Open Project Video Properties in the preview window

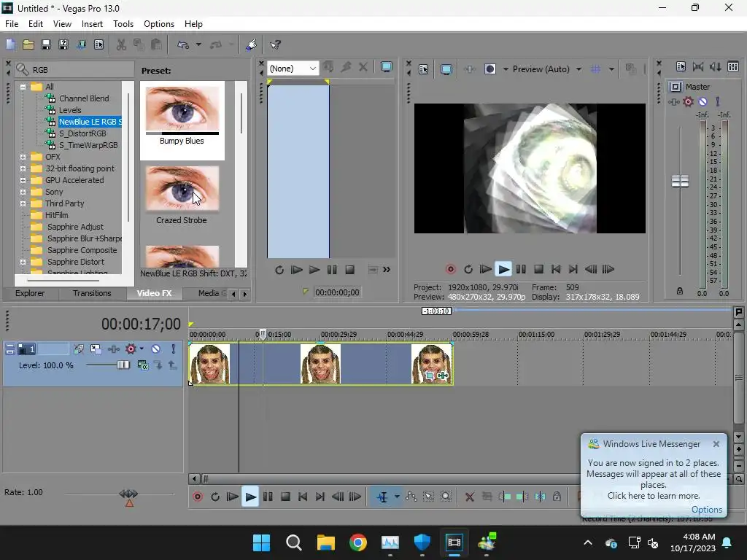pyautogui.click(x=424, y=69)
